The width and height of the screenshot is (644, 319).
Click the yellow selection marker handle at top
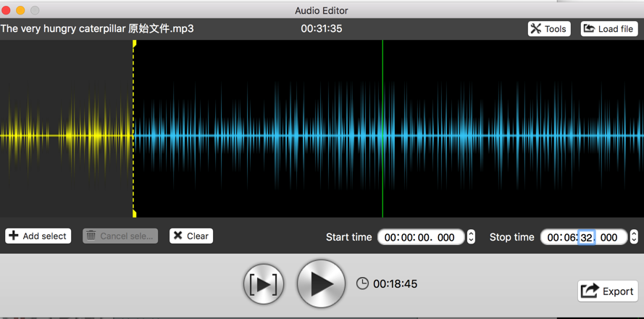point(134,43)
